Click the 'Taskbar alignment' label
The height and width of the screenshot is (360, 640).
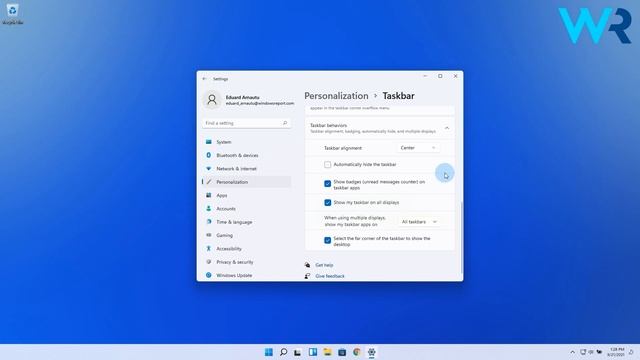coord(343,148)
